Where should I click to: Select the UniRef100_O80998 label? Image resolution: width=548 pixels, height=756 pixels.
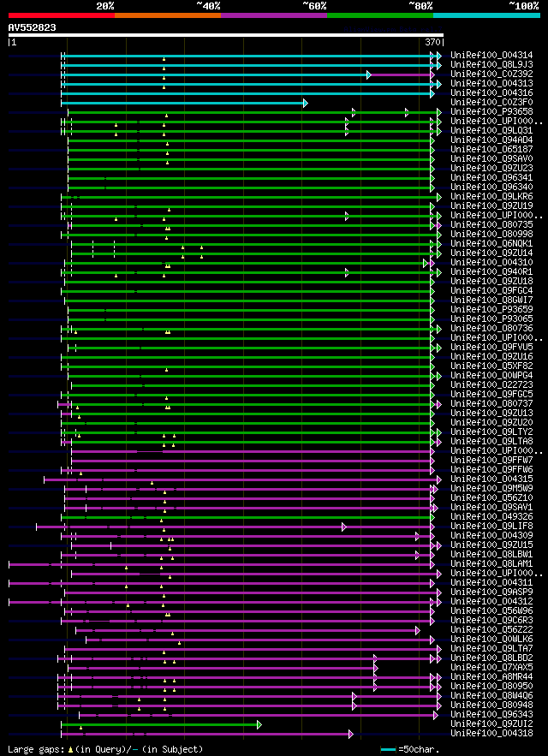(x=491, y=235)
